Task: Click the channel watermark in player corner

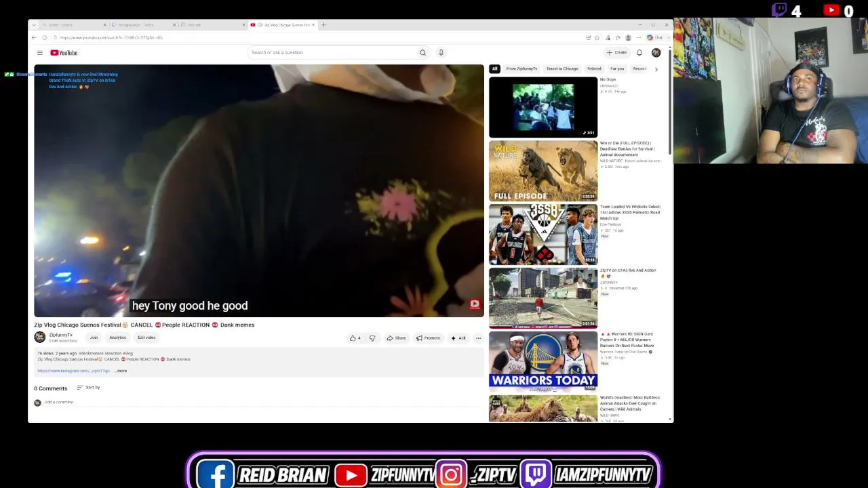Action: (x=475, y=304)
